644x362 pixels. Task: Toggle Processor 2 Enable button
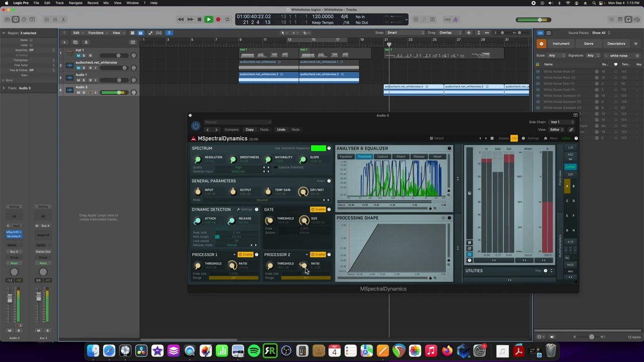click(318, 254)
